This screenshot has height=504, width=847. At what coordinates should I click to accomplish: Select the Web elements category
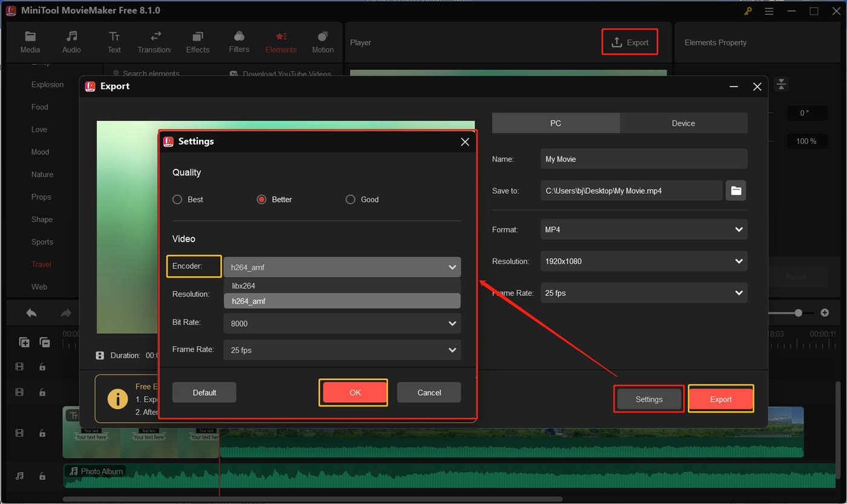39,287
